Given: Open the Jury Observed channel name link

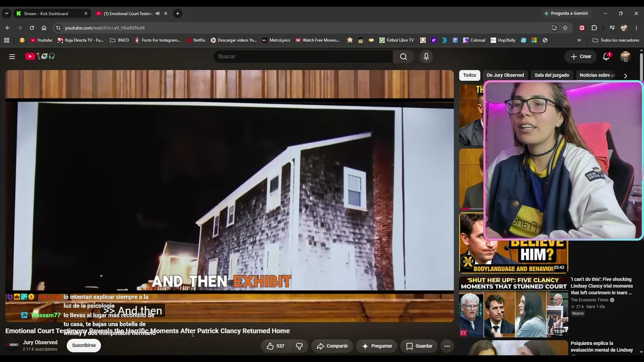Looking at the screenshot, I should [x=40, y=342].
